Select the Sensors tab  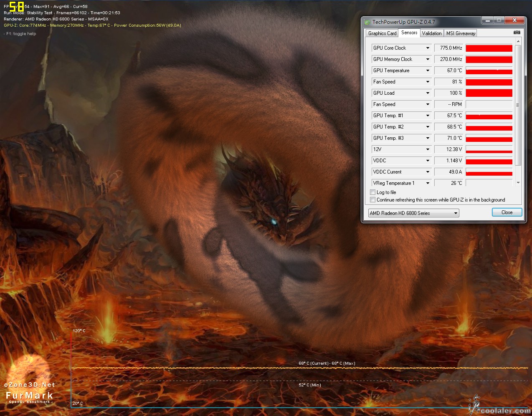(409, 33)
